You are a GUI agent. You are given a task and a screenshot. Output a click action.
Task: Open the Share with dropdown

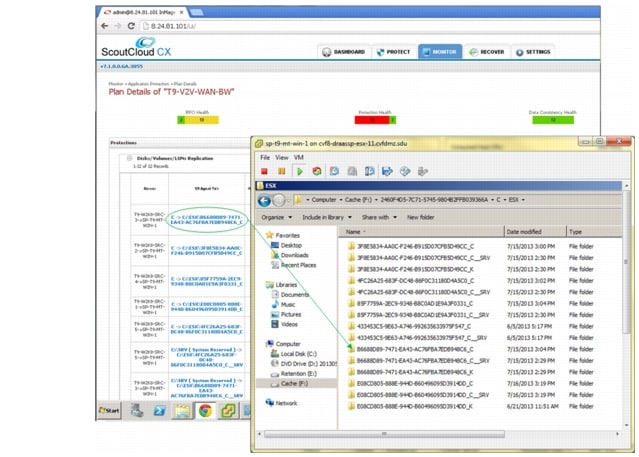[379, 217]
